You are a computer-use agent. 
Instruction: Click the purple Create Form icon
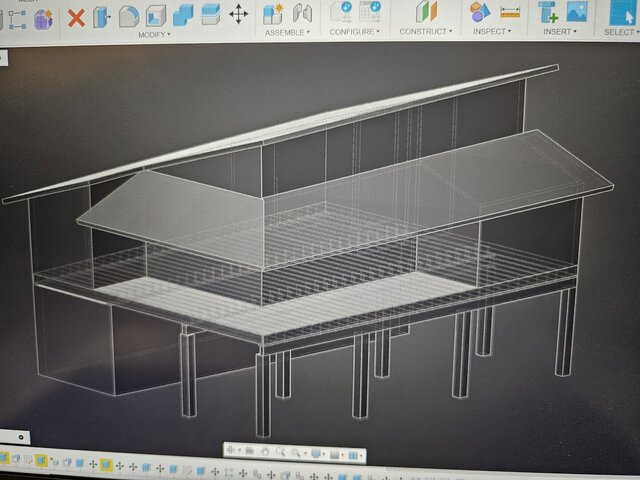43,20
